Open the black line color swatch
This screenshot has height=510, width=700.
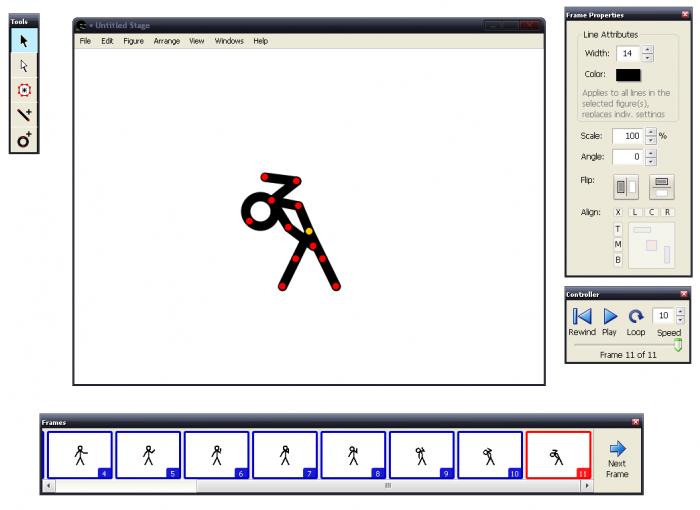(628, 75)
